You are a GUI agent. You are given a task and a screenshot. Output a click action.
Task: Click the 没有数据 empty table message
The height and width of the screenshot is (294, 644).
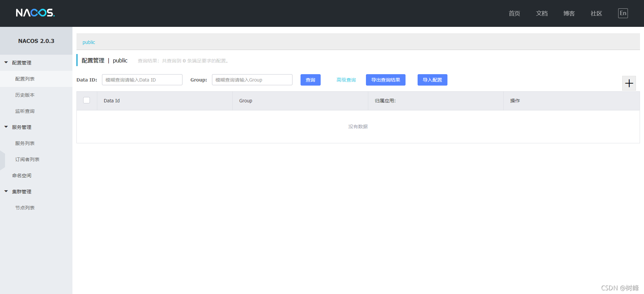pyautogui.click(x=358, y=127)
